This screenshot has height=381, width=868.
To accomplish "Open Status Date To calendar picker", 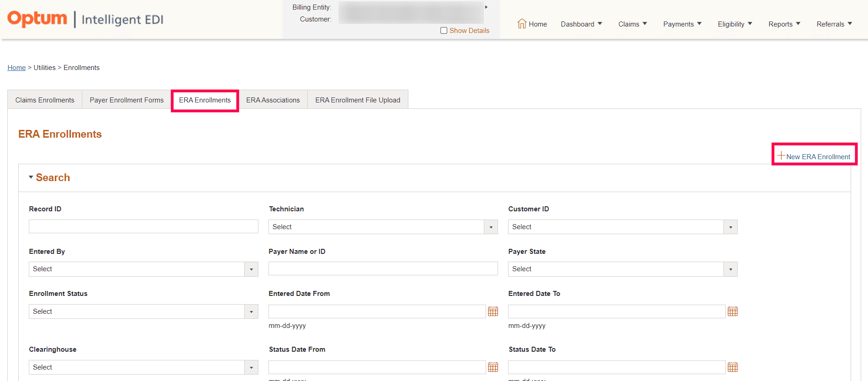I will (x=732, y=367).
